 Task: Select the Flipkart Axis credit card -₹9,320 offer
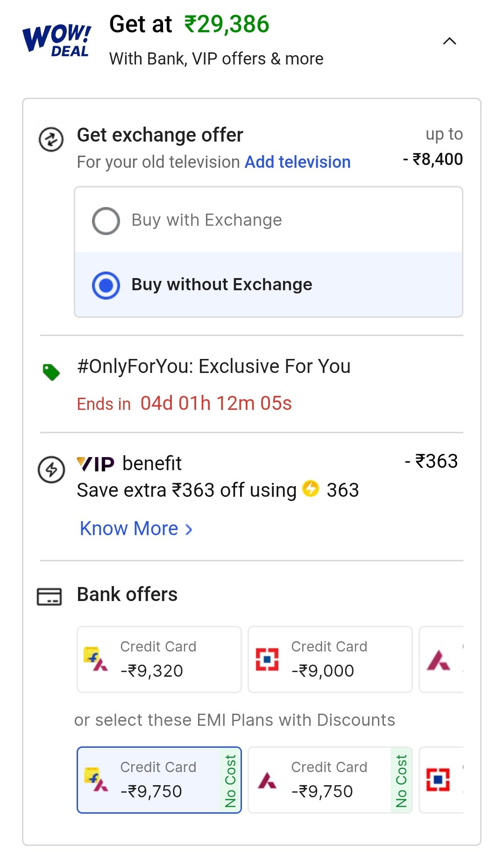[159, 659]
